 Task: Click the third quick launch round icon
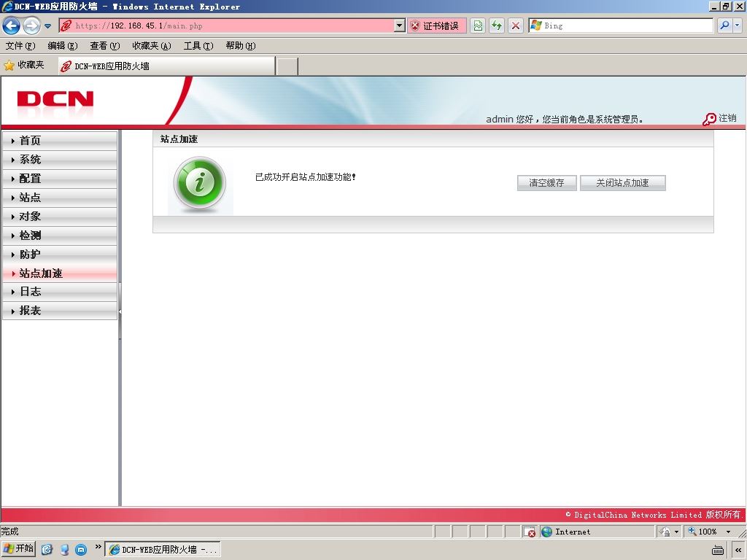(x=81, y=550)
